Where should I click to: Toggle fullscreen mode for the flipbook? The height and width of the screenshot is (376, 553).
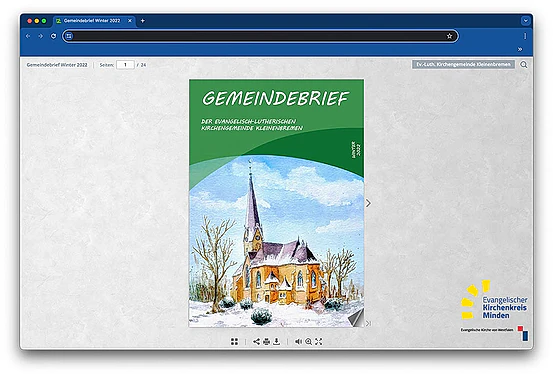pos(319,341)
